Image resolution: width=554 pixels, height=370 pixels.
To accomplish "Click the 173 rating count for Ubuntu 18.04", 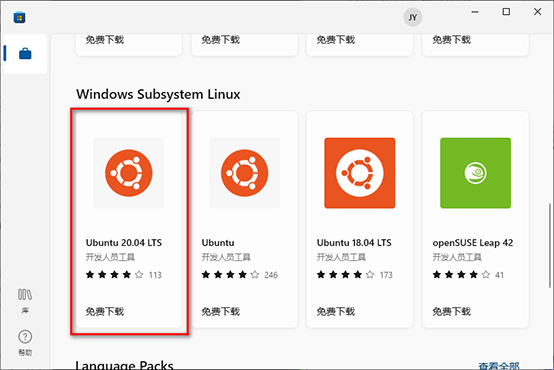I will 386,275.
